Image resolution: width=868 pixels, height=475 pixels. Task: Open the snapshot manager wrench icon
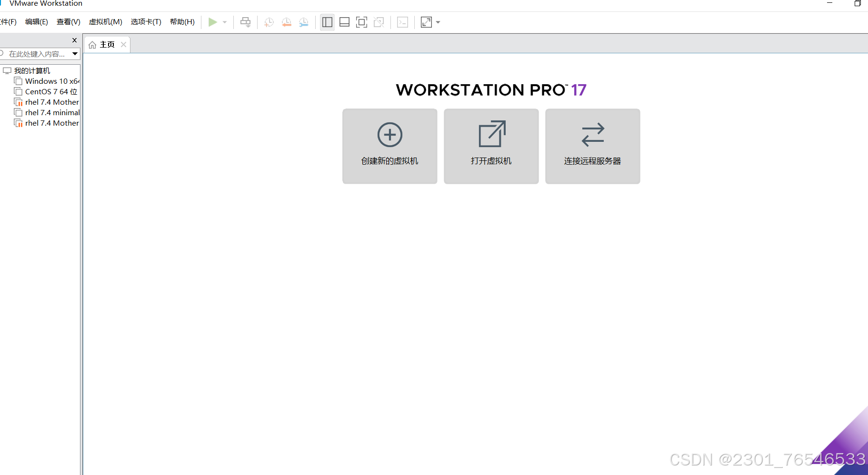coord(304,22)
